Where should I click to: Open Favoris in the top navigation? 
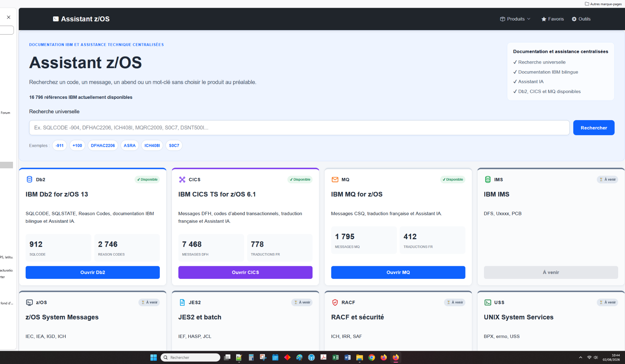click(552, 19)
